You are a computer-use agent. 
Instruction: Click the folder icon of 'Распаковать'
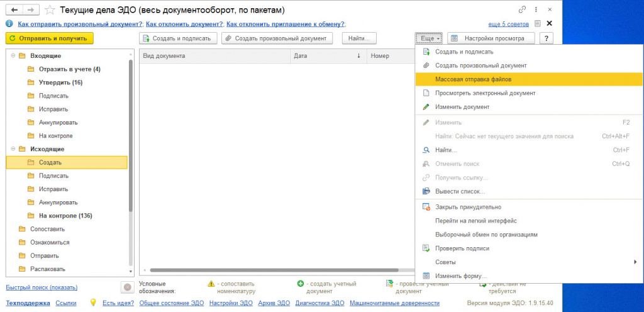pos(22,269)
